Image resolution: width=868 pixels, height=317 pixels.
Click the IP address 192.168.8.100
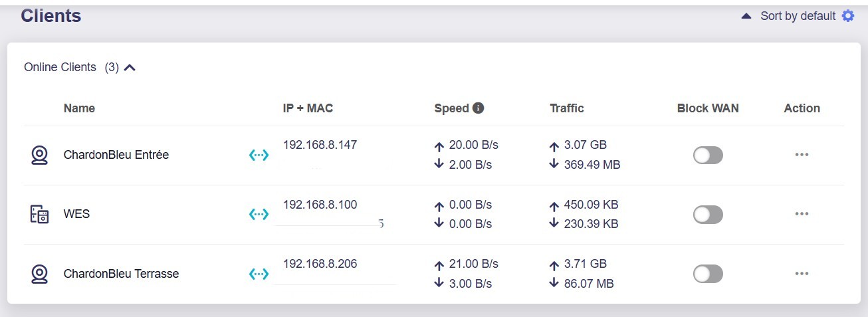click(x=320, y=205)
